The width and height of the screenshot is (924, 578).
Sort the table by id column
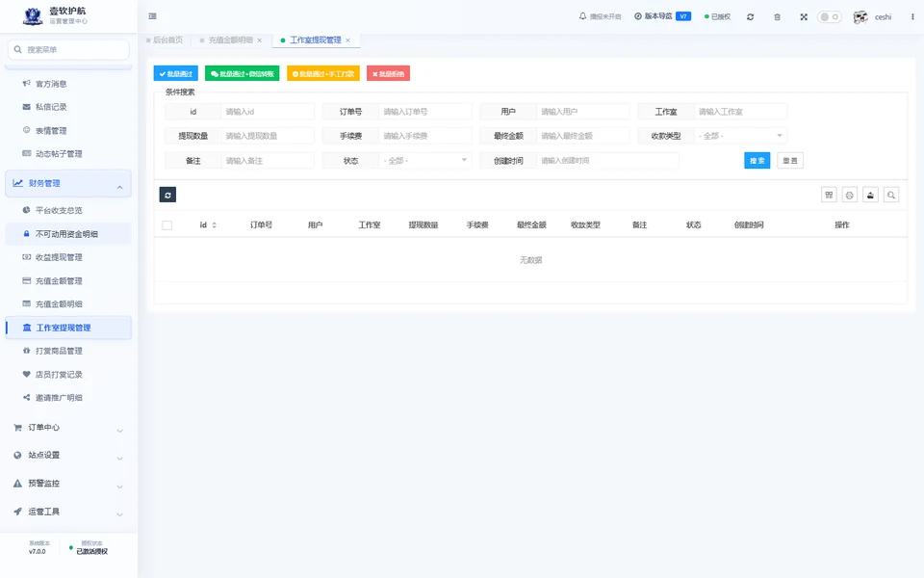point(214,224)
